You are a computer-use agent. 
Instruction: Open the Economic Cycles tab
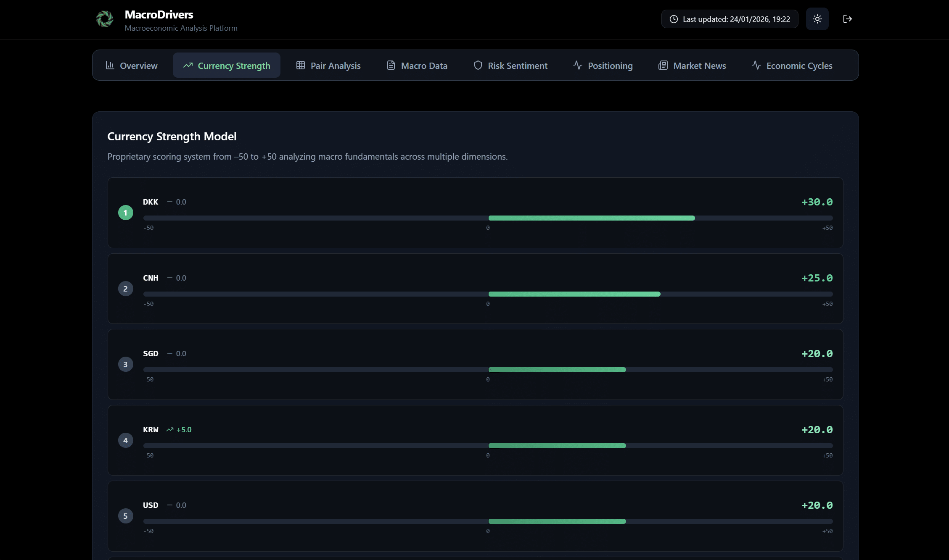pyautogui.click(x=792, y=66)
